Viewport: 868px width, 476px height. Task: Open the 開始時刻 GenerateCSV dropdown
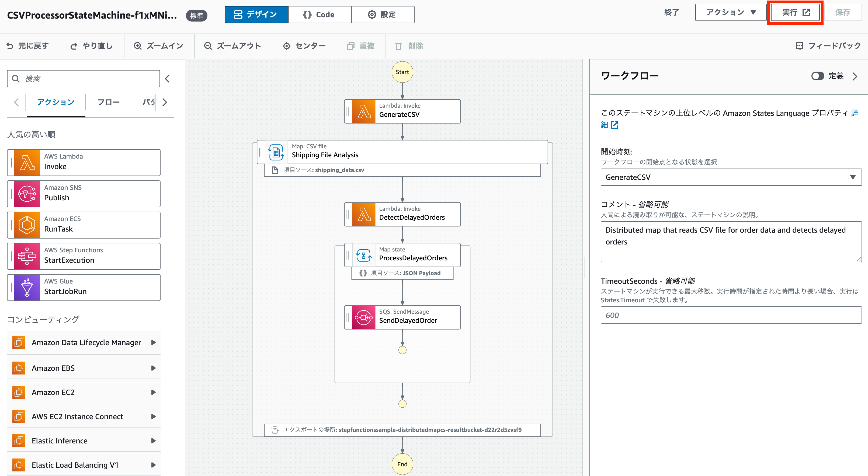tap(731, 177)
